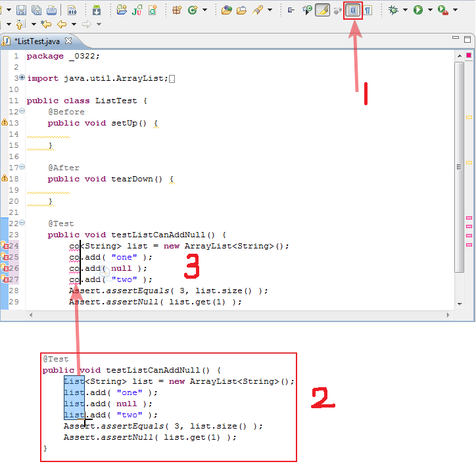476x468 pixels.
Task: Run the program with green play icon
Action: [x=418, y=10]
